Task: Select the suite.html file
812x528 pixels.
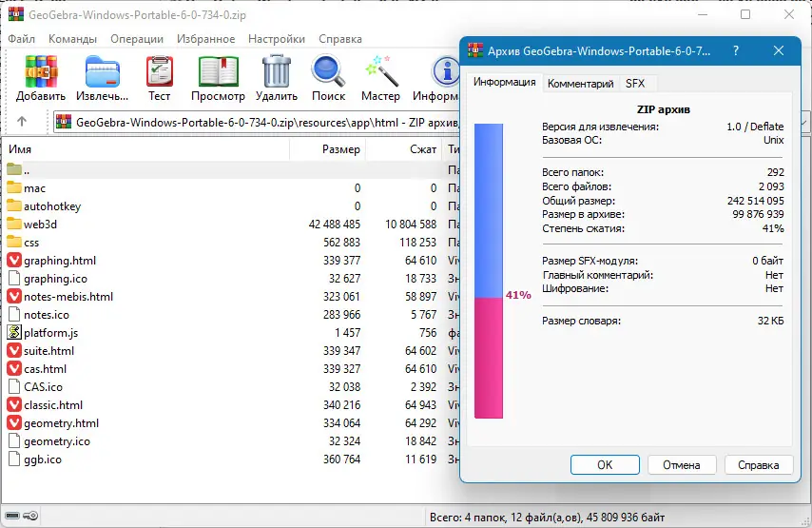Action: click(x=48, y=351)
